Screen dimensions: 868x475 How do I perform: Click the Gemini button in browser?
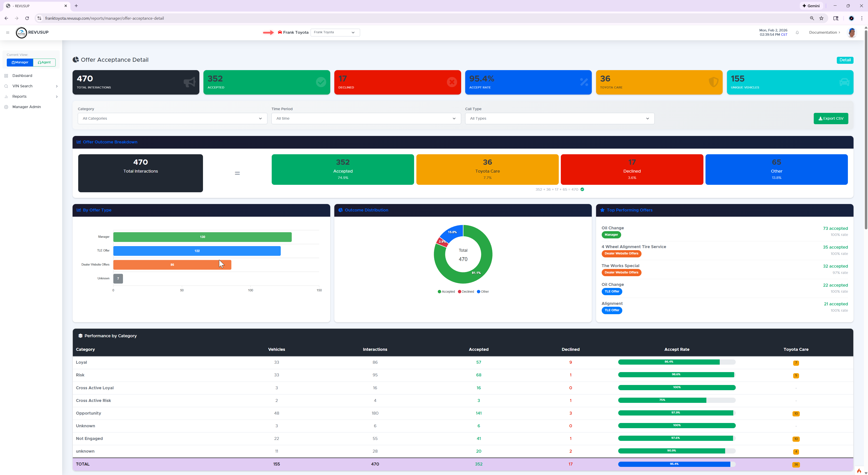(x=811, y=6)
